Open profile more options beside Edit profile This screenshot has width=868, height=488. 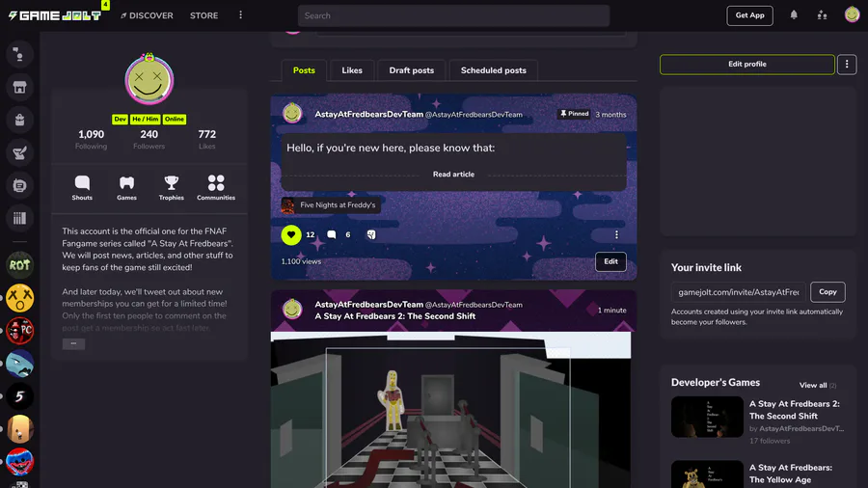pos(847,65)
